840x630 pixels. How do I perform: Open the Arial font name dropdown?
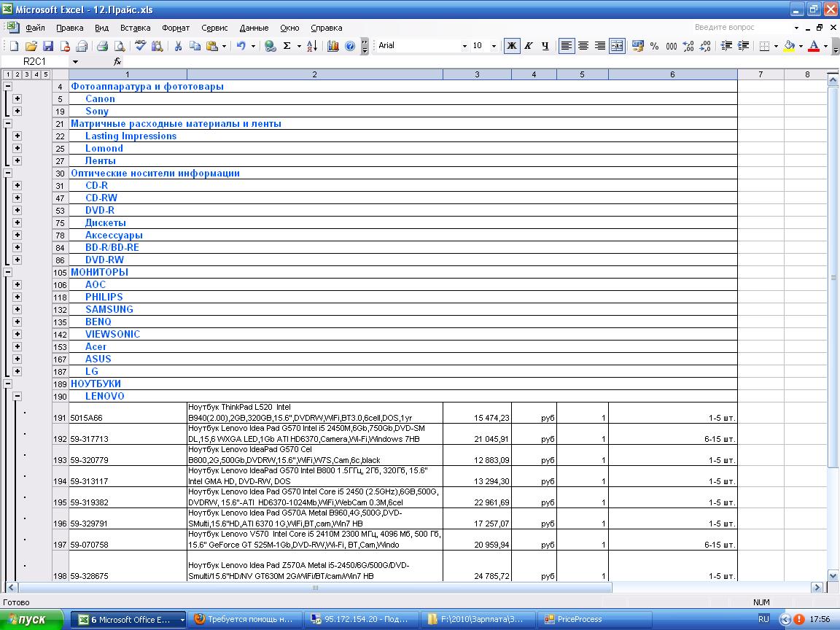click(464, 46)
